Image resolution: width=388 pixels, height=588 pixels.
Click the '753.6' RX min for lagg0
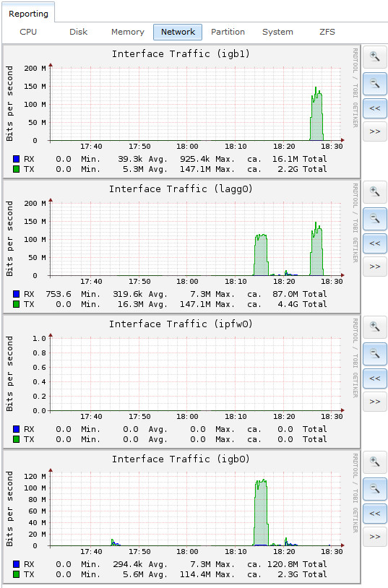pos(59,294)
